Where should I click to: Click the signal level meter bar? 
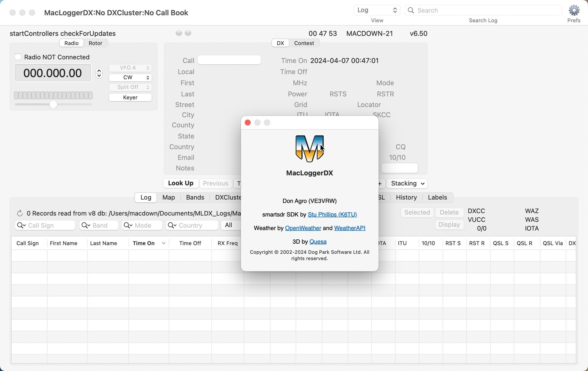click(53, 96)
